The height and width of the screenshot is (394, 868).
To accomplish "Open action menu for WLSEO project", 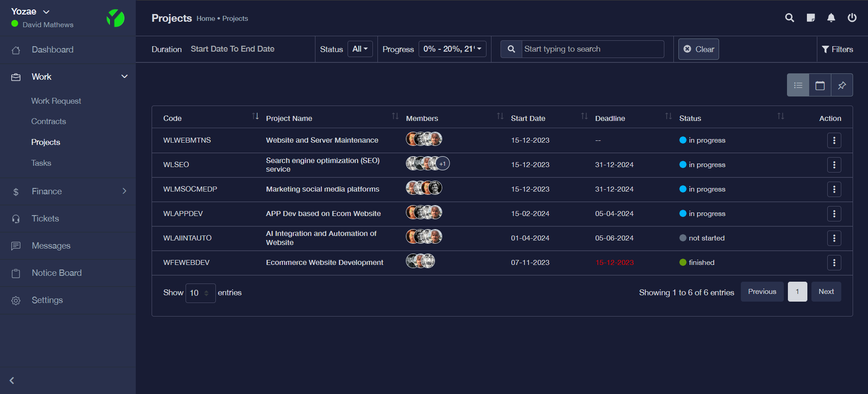I will pos(834,165).
